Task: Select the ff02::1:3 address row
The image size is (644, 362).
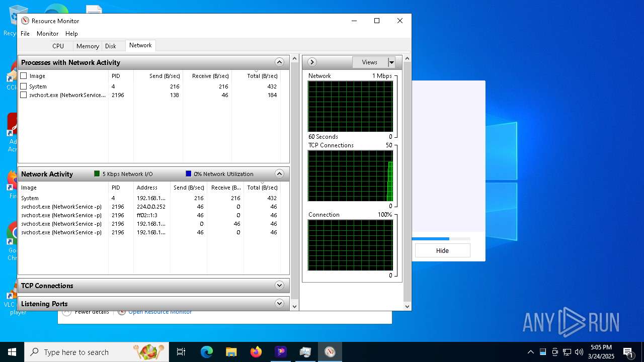Action: tap(149, 215)
